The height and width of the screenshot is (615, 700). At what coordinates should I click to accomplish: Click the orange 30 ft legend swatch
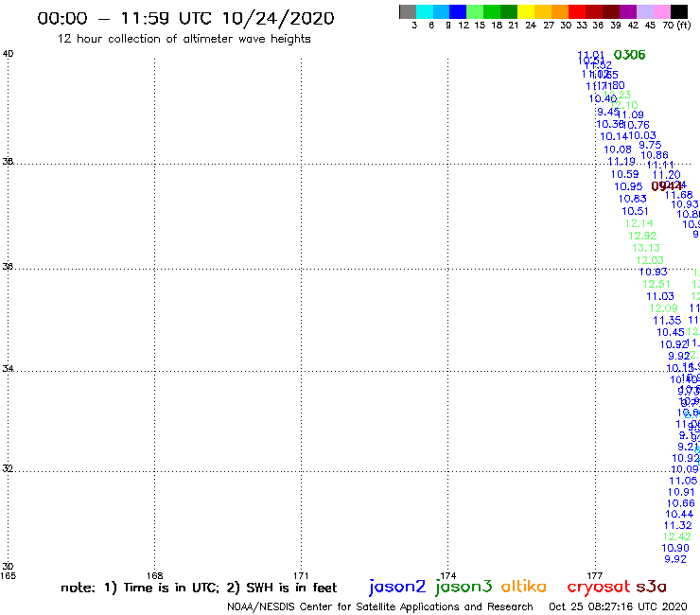(559, 11)
